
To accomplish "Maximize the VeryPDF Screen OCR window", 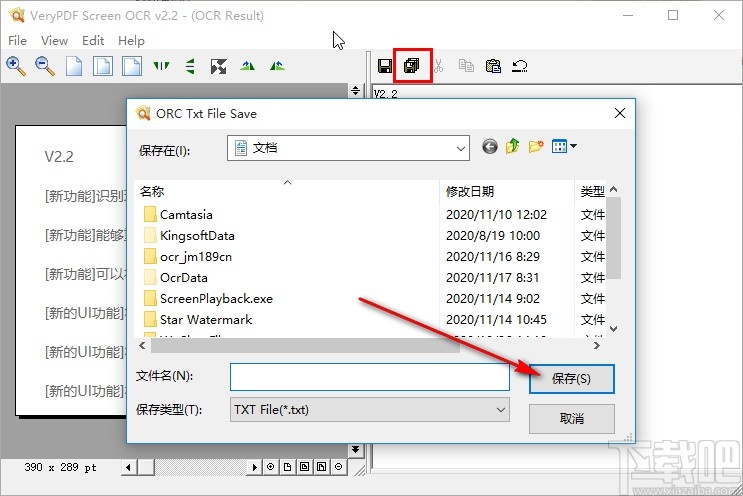I will coord(673,15).
